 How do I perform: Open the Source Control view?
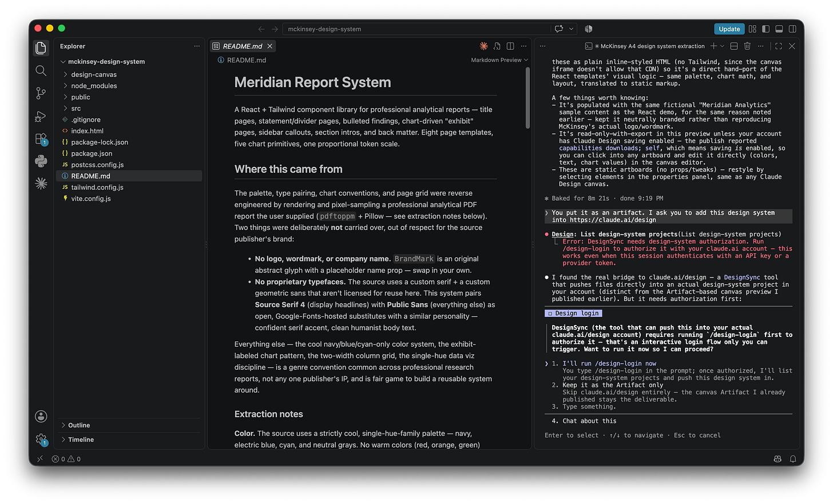click(41, 93)
